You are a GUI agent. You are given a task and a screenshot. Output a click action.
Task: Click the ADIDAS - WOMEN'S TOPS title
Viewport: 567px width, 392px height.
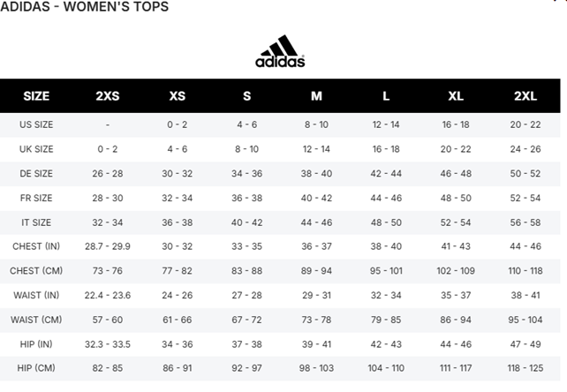tap(85, 7)
